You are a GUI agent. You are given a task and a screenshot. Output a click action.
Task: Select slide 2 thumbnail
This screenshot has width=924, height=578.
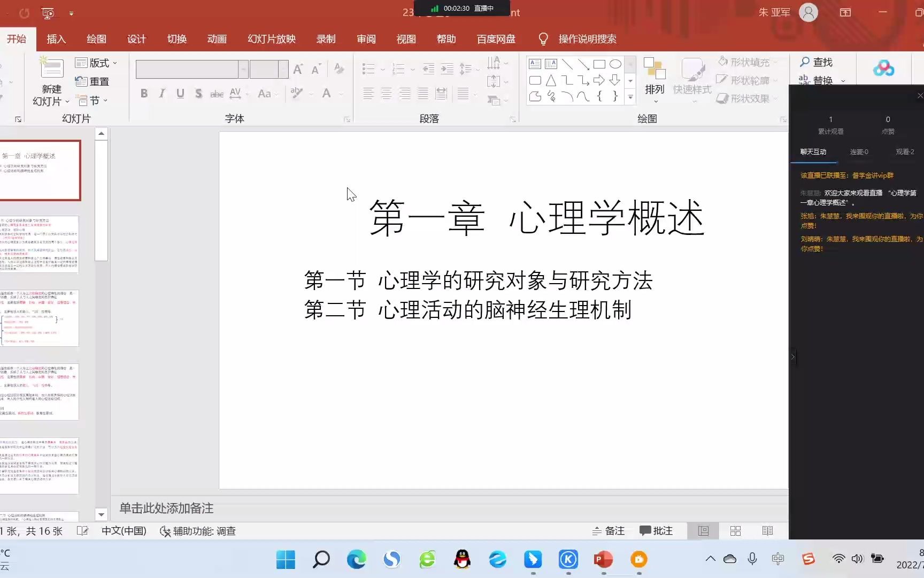click(40, 245)
